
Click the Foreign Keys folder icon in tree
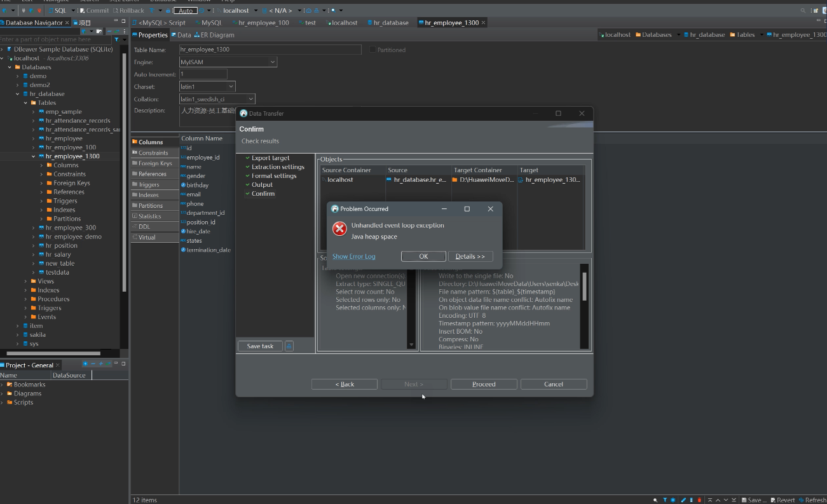coord(49,183)
